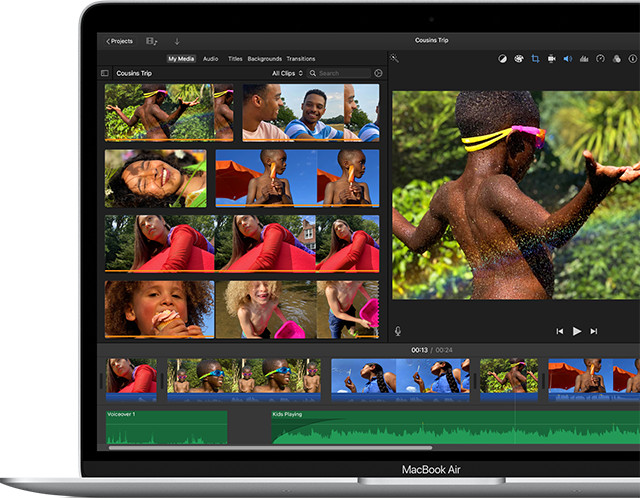Open the noise reduction equalizer tool
Image resolution: width=640 pixels, height=498 pixels.
pos(584,59)
